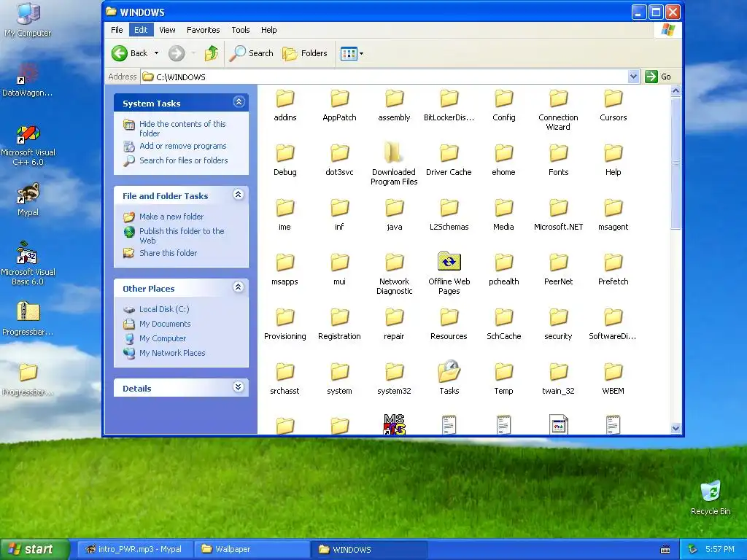Click the Start button
Viewport: 747px width, 560px height.
pyautogui.click(x=35, y=549)
